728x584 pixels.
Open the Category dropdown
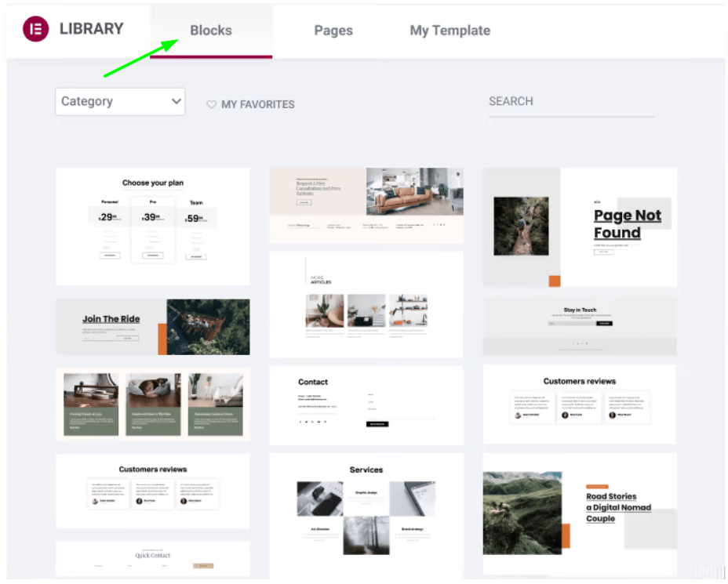coord(120,101)
